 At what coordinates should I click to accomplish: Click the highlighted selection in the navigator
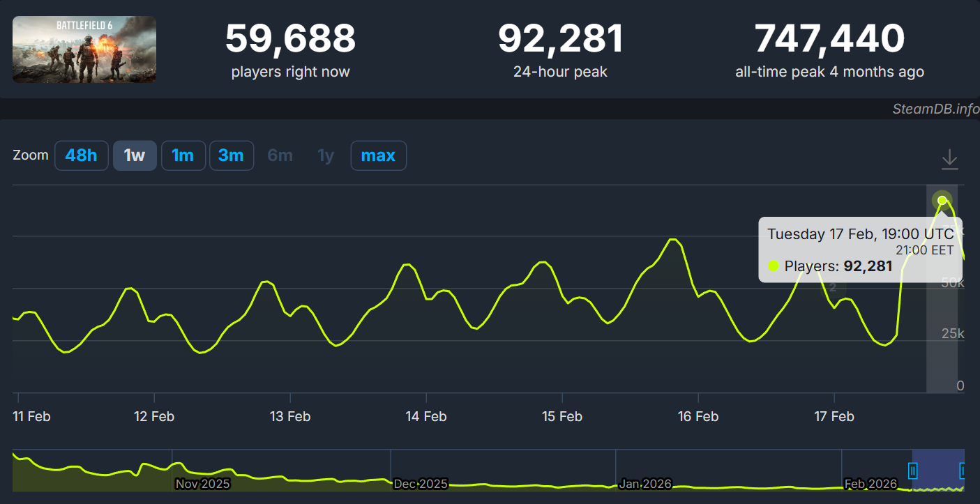pyautogui.click(x=938, y=471)
